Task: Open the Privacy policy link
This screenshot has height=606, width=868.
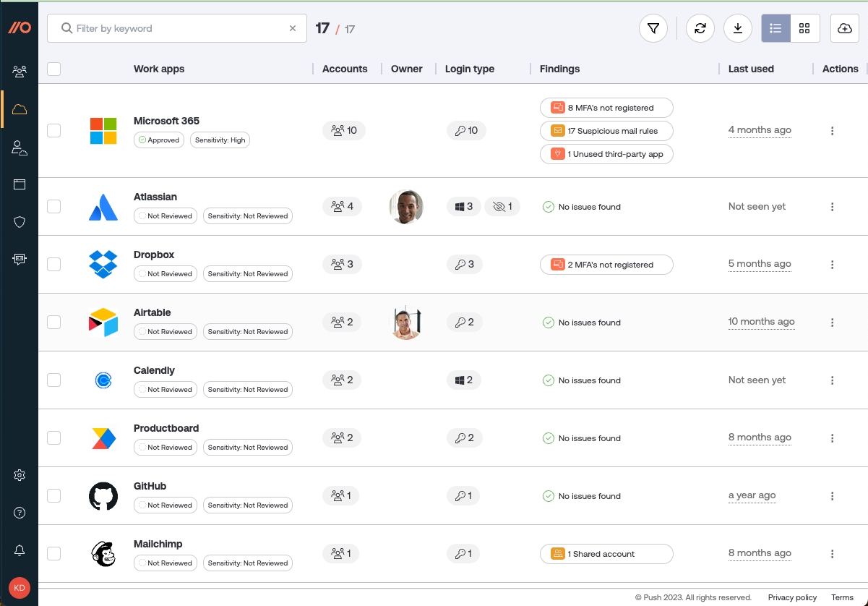Action: 792,597
